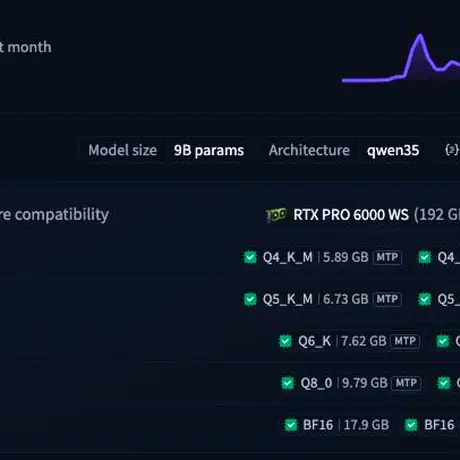Viewport: 460px width, 460px height.
Task: Click the downloads trend line chart
Action: [401, 57]
